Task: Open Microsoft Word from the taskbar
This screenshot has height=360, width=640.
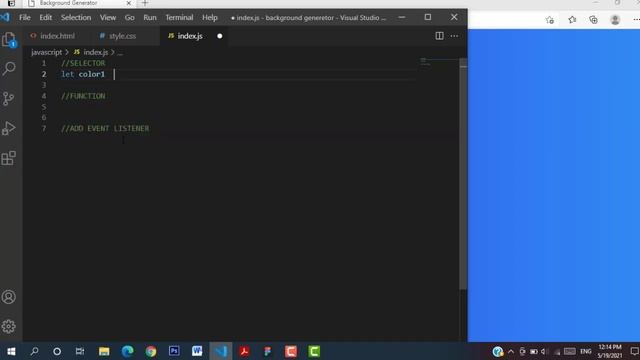Action: (x=197, y=351)
